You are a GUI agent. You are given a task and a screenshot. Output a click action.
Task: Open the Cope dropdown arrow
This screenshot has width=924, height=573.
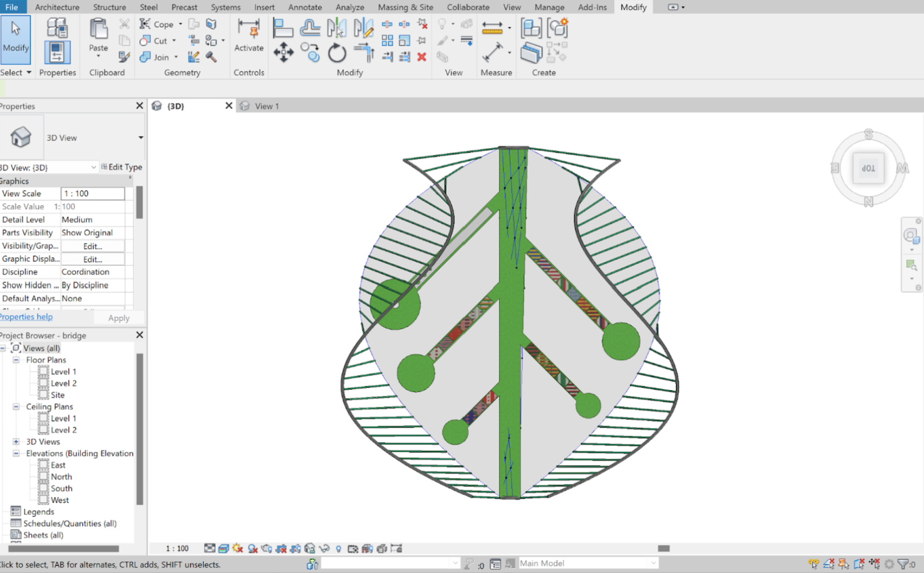click(180, 24)
